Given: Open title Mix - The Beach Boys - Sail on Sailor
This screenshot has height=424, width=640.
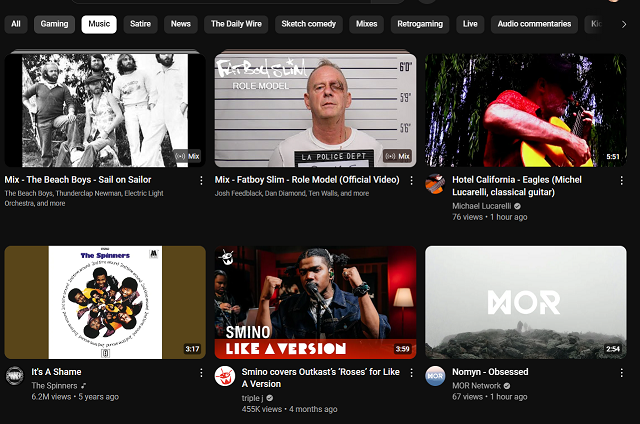Looking at the screenshot, I should click(78, 180).
